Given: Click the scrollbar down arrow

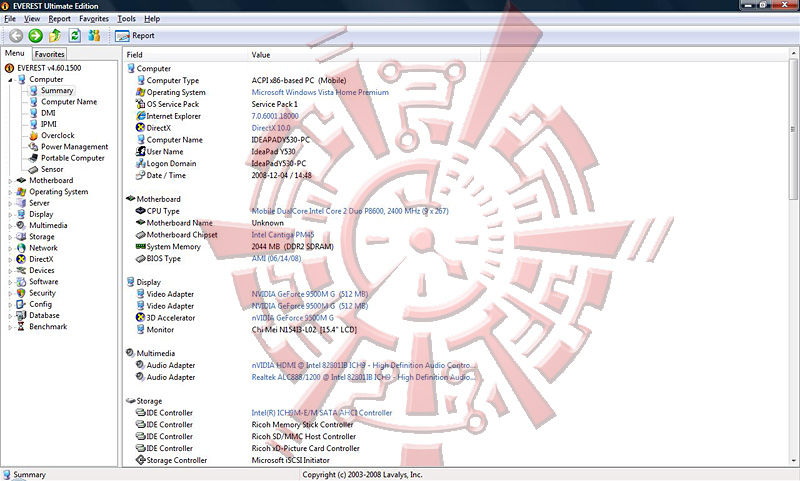Looking at the screenshot, I should point(794,461).
